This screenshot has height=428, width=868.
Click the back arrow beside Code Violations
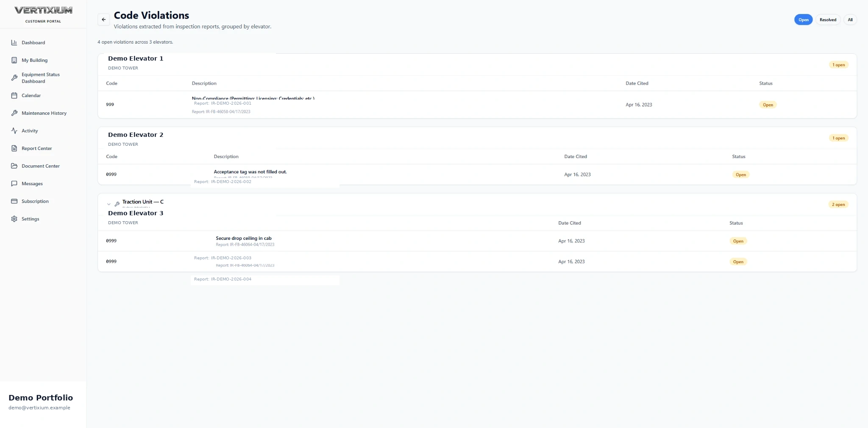[104, 19]
